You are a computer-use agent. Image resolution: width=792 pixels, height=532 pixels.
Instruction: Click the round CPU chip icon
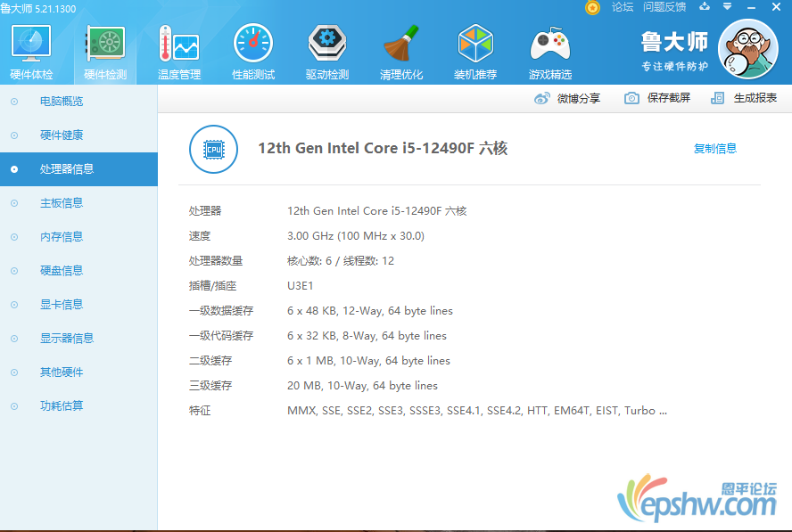click(214, 150)
